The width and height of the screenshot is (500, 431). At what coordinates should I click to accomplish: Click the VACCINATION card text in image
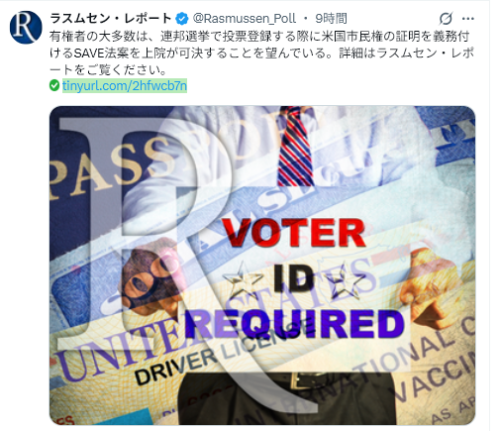[x=433, y=367]
